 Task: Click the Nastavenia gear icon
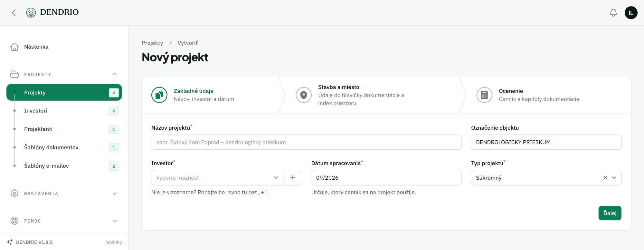point(14,194)
